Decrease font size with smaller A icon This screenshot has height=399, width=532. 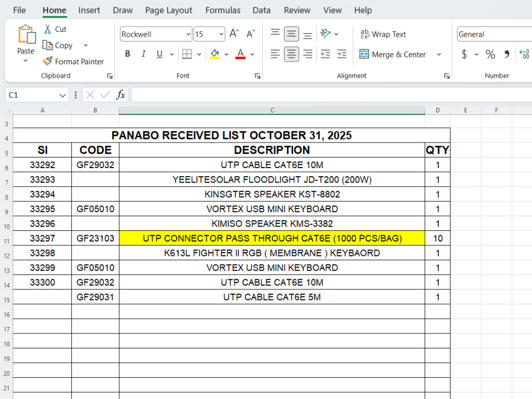251,34
